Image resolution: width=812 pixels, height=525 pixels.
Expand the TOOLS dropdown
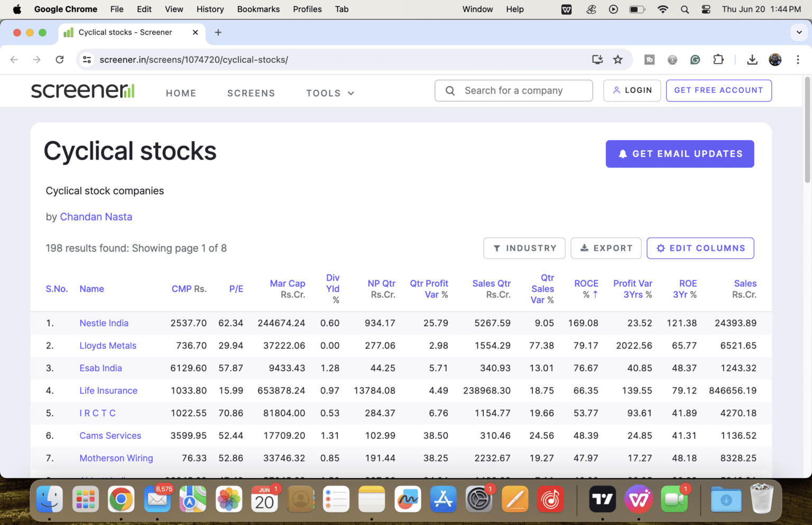tap(329, 93)
